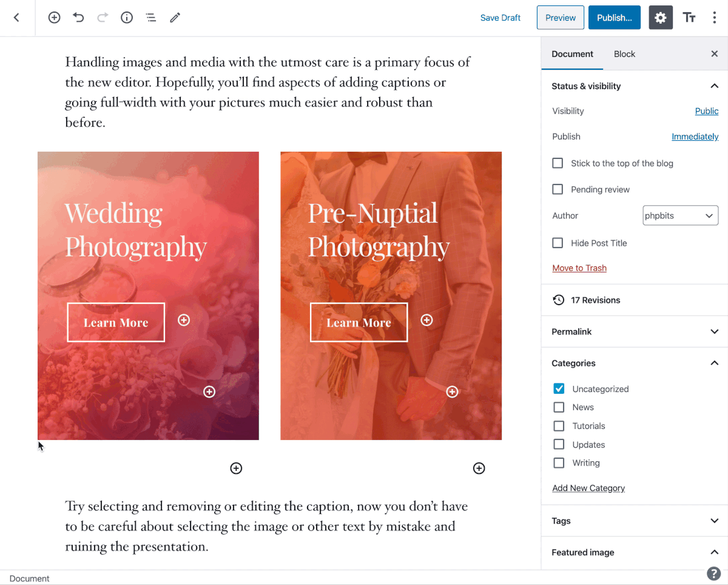Undo the last change
This screenshot has height=585, width=728.
tap(78, 18)
